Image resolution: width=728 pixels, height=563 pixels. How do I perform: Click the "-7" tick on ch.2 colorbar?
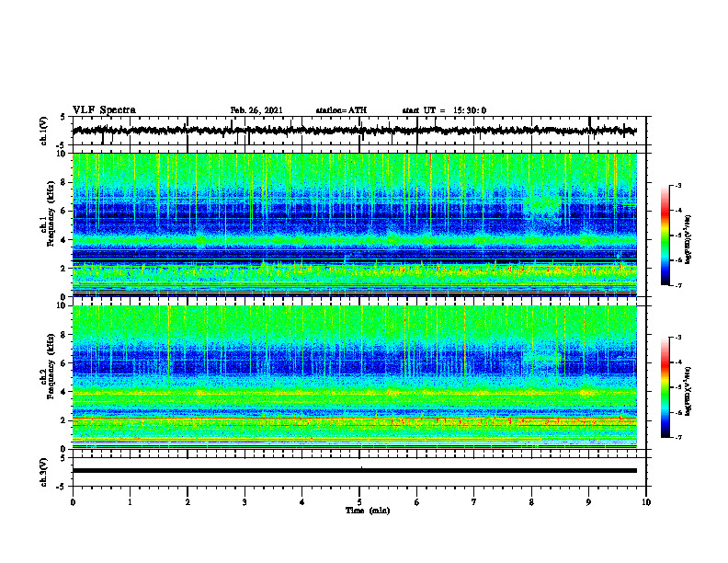pyautogui.click(x=678, y=437)
